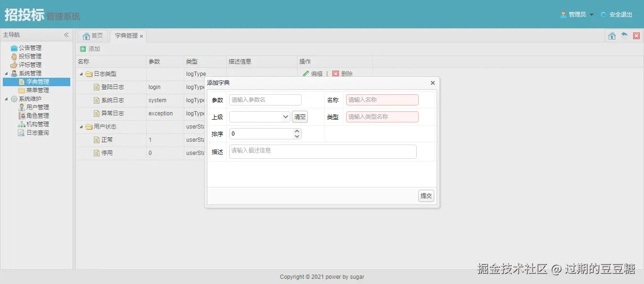This screenshot has width=644, height=284.
Task: Switch to the 首页 tab
Action: [92, 35]
